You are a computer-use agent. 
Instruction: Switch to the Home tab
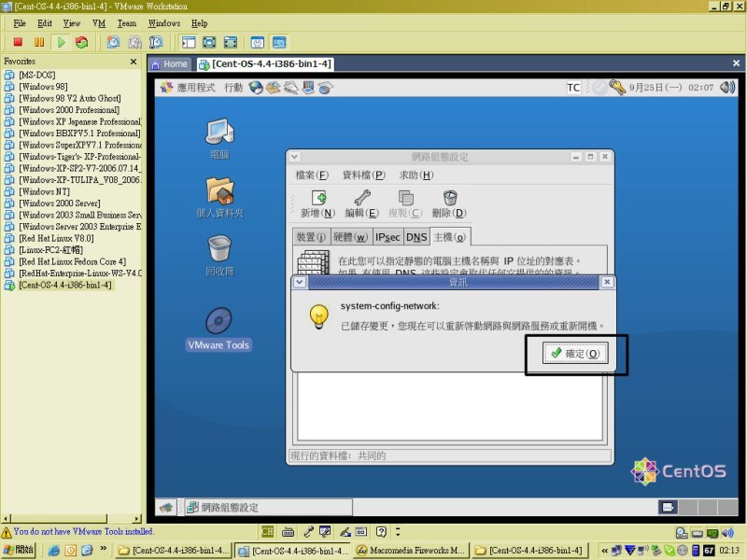pos(170,64)
